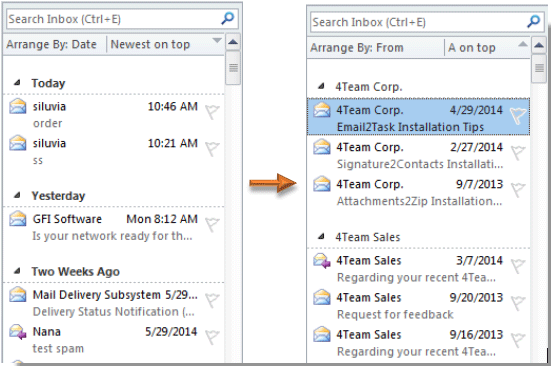Open the Request for feedback email

click(418, 306)
